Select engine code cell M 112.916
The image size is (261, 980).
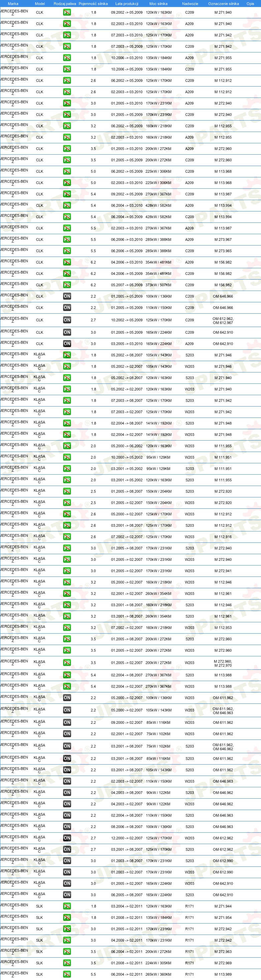coord(223,537)
